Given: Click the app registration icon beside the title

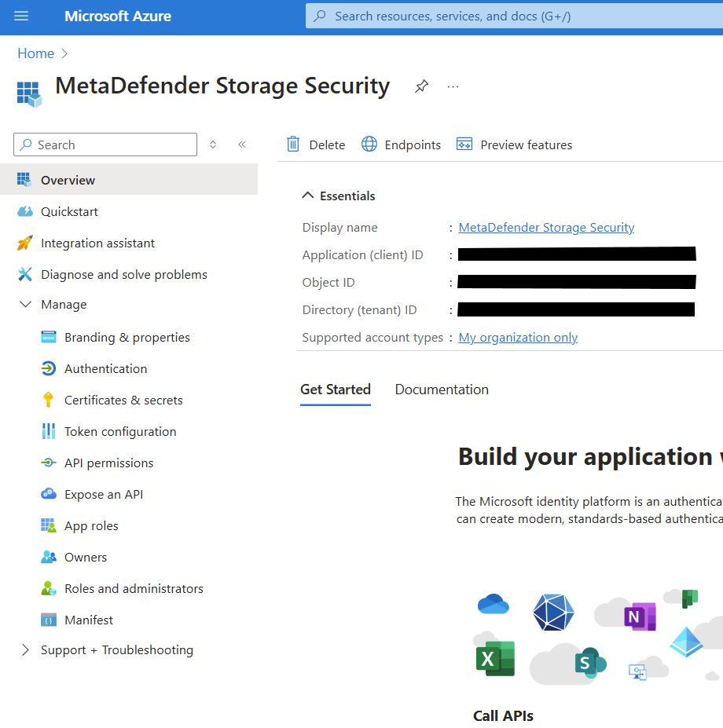Looking at the screenshot, I should [x=29, y=94].
